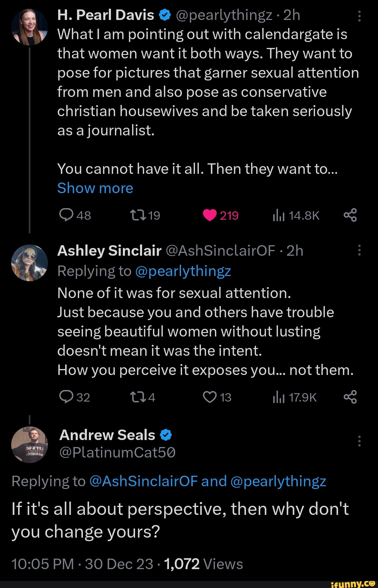Screen dimensions: 378x588
Task: Open more options on Ashley Sinclair's reply
Action: point(359,250)
